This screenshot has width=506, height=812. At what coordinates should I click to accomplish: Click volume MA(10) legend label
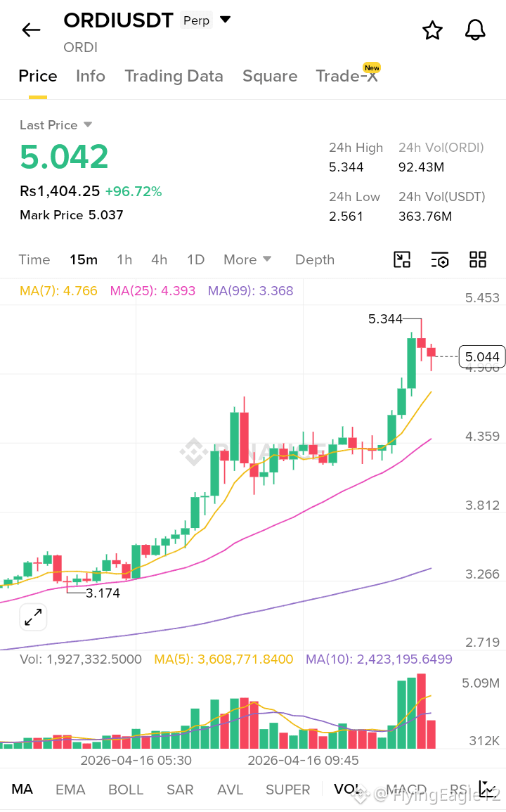[379, 659]
